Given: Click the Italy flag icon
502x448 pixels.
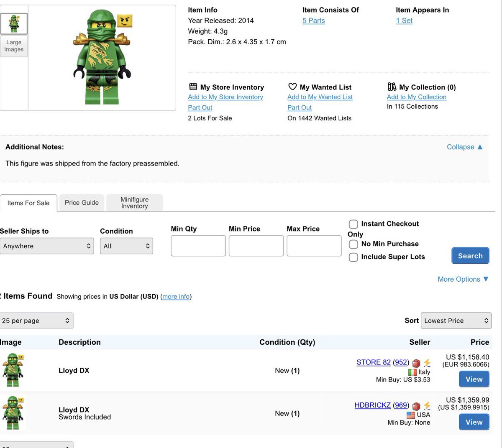Looking at the screenshot, I should [x=412, y=372].
